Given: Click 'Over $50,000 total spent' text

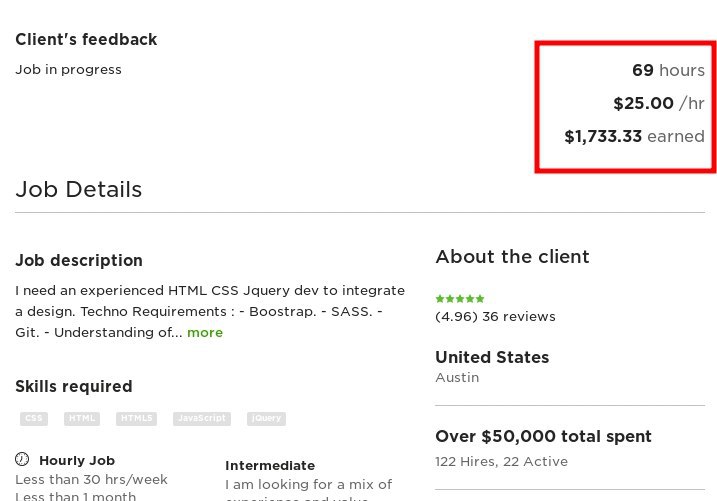Looking at the screenshot, I should (543, 436).
